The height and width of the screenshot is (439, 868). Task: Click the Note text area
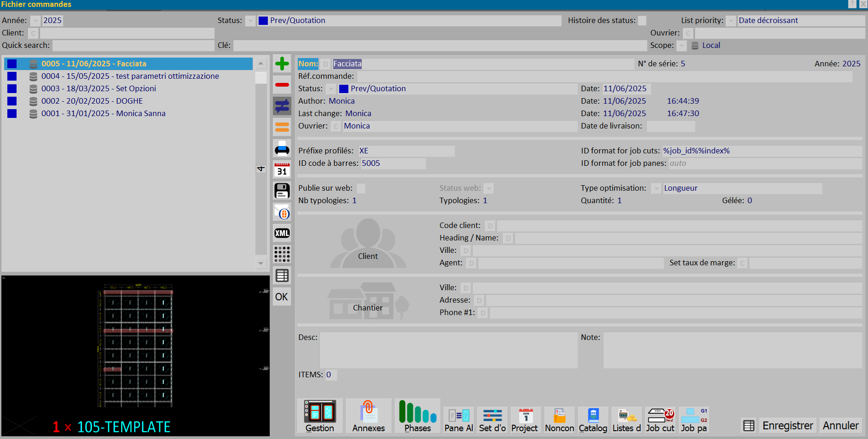coord(732,350)
